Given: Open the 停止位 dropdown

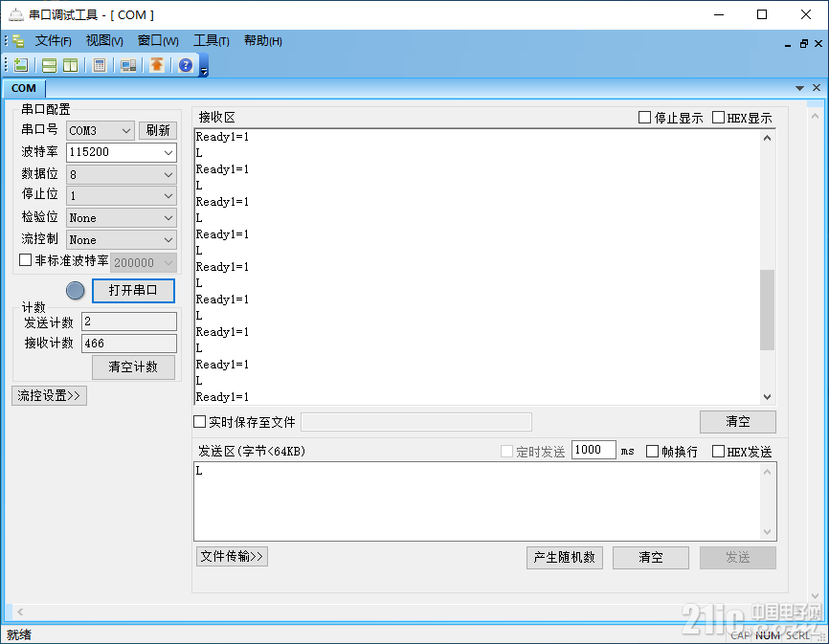Looking at the screenshot, I should (x=121, y=196).
